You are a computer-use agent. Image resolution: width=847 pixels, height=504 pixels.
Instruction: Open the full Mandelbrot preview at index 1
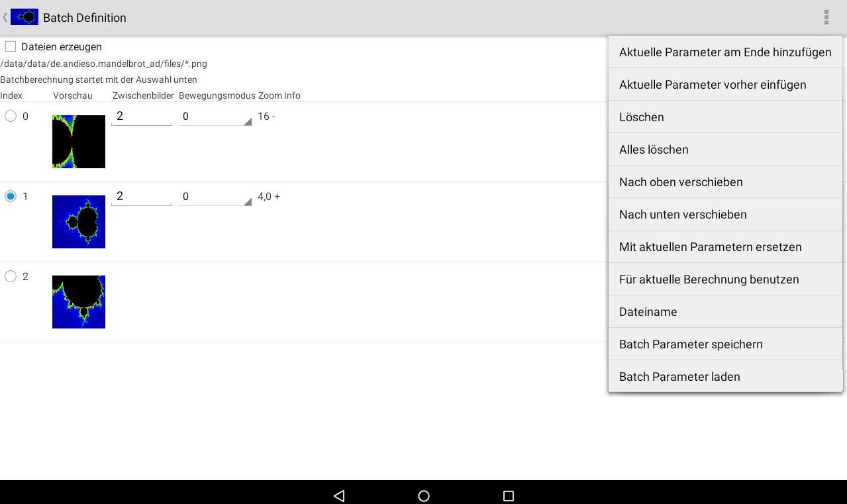tap(79, 222)
